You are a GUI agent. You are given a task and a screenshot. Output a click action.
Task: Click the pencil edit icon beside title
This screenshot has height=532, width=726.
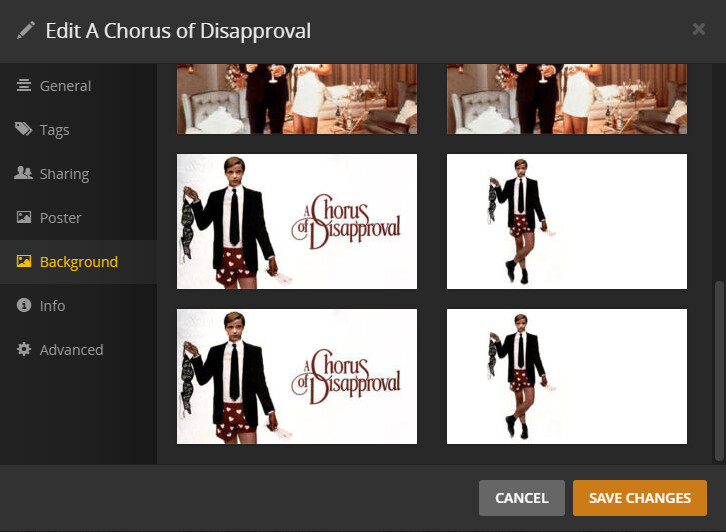pyautogui.click(x=25, y=31)
